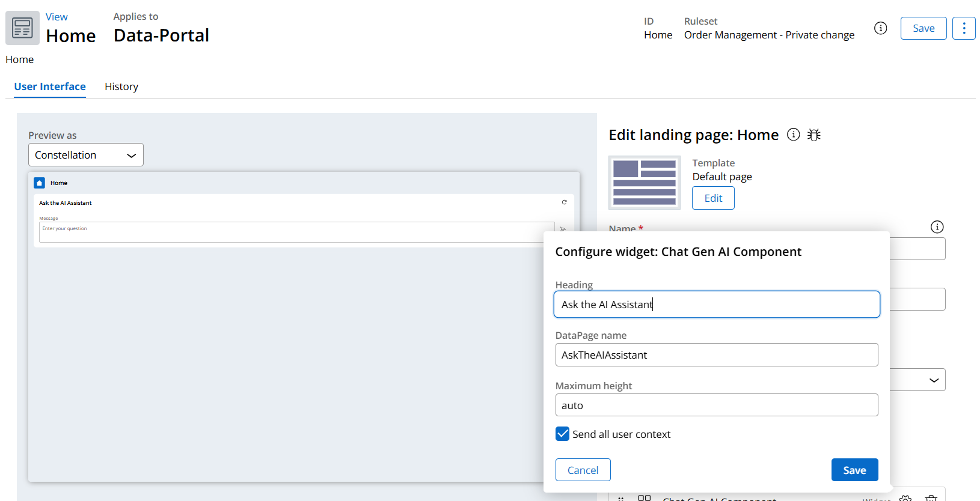Click the info icon near the Name field

(x=937, y=227)
